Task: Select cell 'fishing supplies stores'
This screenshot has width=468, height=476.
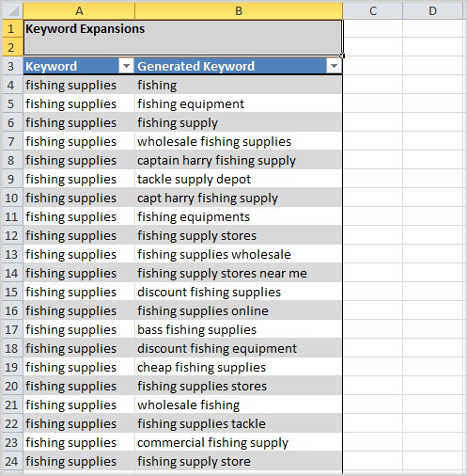Action: (239, 386)
